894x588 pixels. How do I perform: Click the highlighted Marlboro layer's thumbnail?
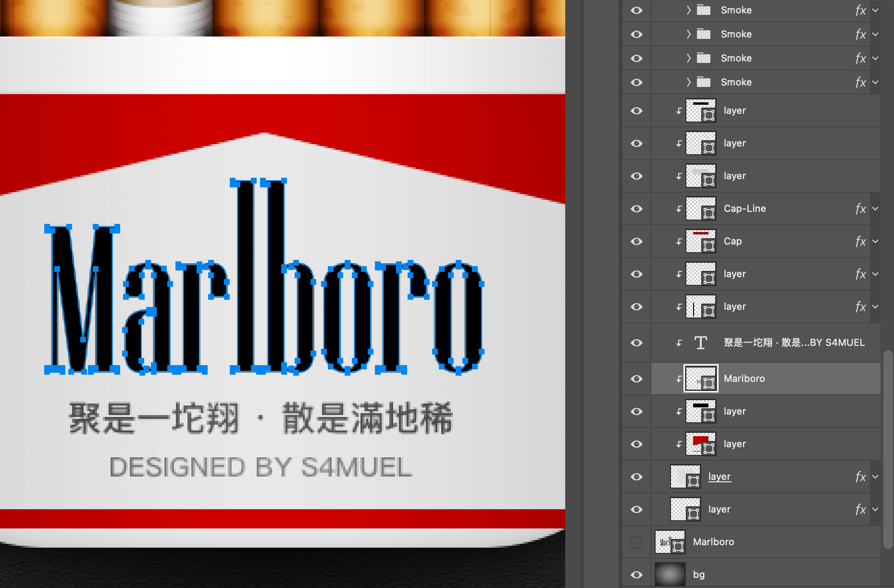(x=701, y=379)
